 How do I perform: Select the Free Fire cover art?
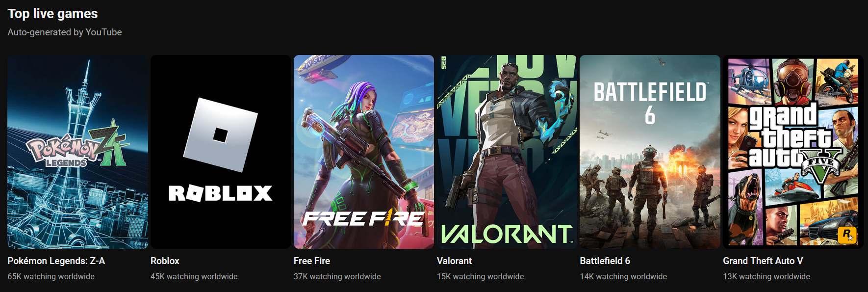pyautogui.click(x=364, y=152)
